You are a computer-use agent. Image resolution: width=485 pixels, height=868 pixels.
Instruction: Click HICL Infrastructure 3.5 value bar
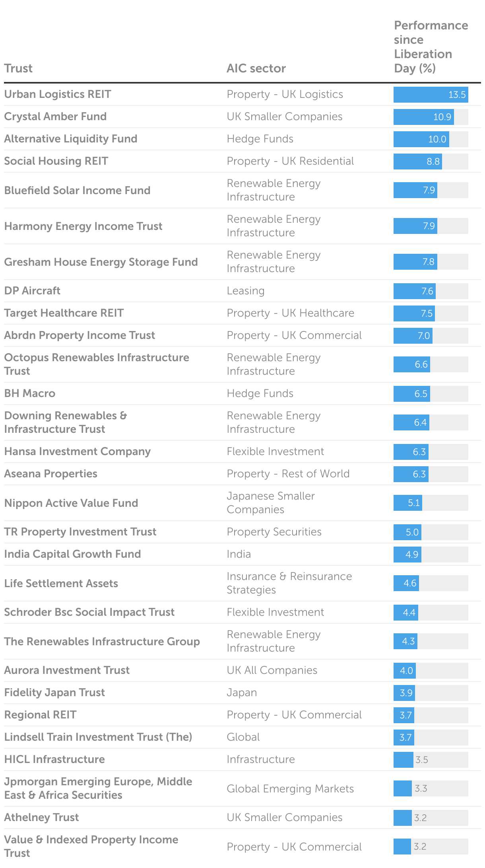point(404,760)
